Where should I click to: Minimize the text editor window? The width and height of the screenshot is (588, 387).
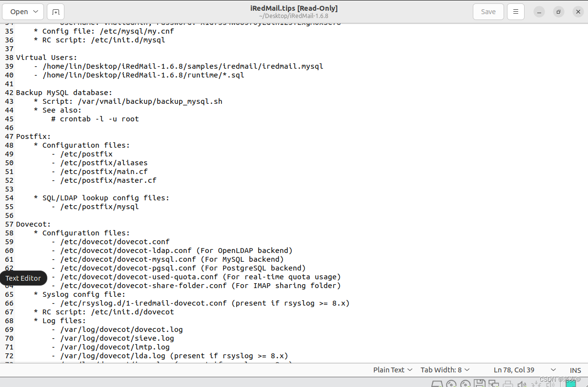539,12
